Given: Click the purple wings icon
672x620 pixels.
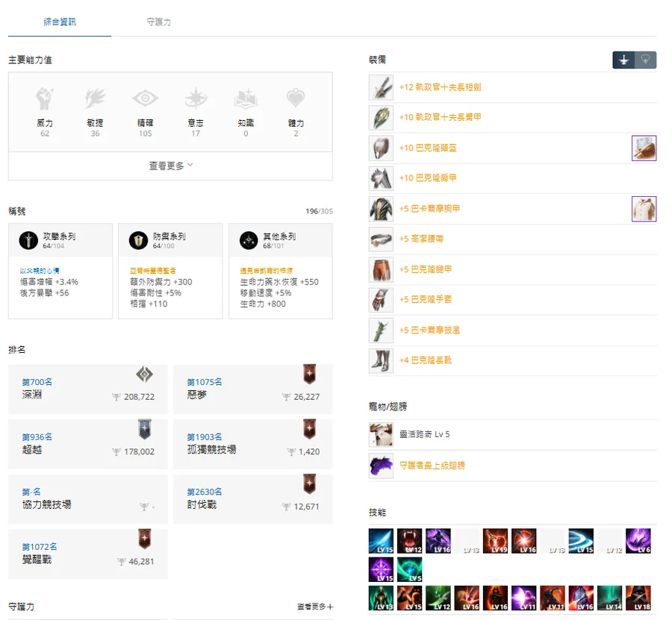Looking at the screenshot, I should [381, 466].
